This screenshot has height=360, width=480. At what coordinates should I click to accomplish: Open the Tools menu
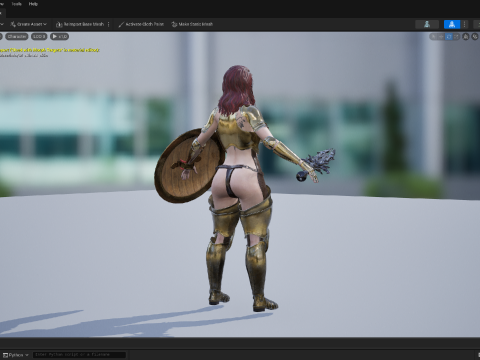coord(16,4)
